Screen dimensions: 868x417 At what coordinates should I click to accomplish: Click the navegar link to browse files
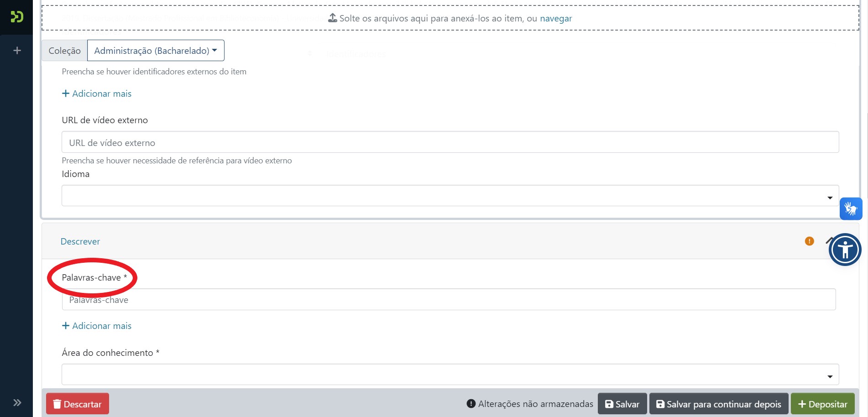[555, 19]
